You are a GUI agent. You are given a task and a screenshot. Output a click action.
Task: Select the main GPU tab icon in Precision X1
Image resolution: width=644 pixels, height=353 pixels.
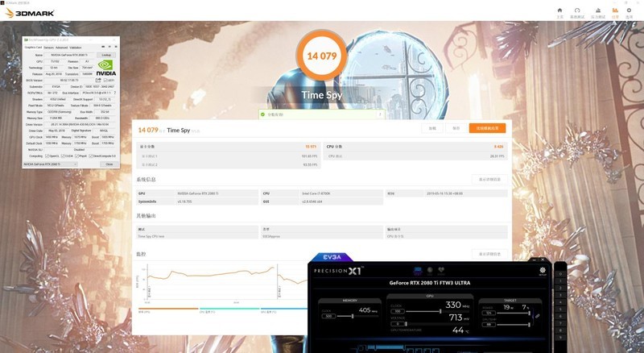[418, 271]
